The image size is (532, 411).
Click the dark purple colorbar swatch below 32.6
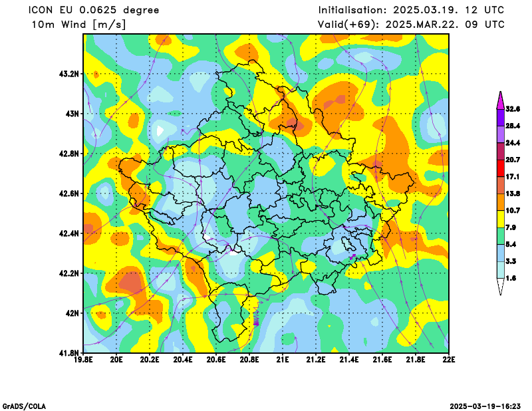[501, 118]
